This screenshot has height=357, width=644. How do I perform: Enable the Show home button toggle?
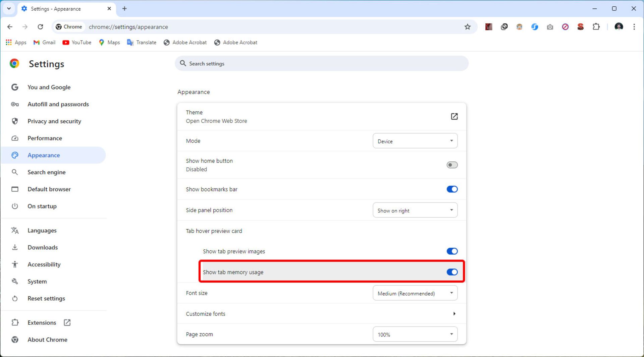(x=452, y=165)
